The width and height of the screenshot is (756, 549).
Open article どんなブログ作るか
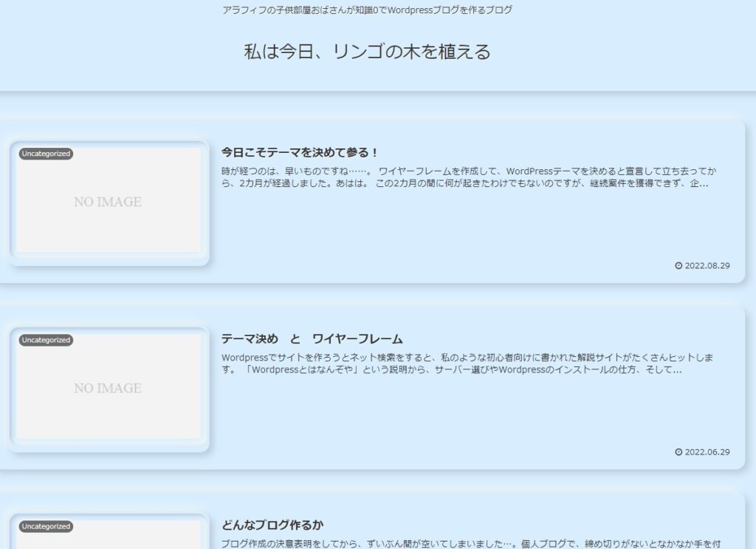(x=272, y=525)
